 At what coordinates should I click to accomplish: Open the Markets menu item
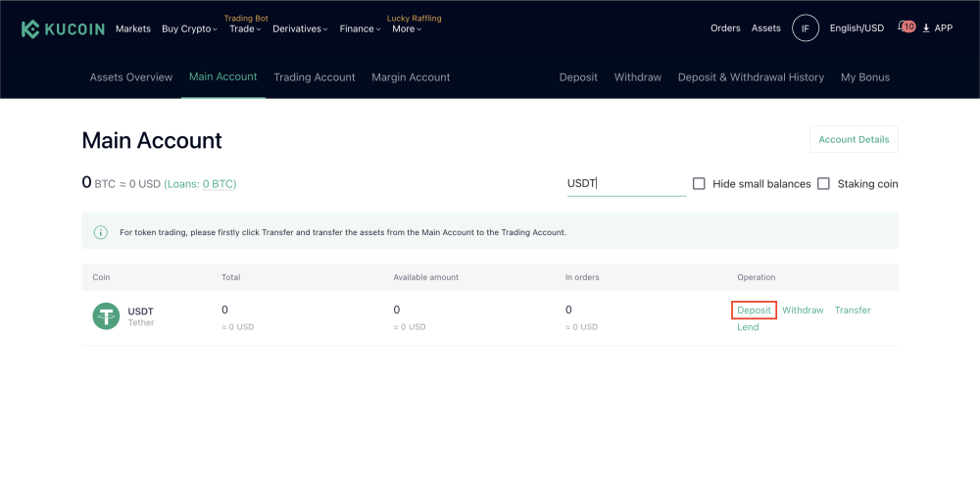tap(133, 28)
